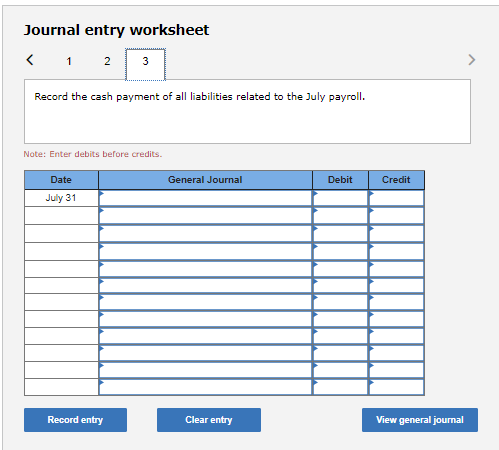Open account dropdown in July 31 row
499x450 pixels.
coord(205,198)
